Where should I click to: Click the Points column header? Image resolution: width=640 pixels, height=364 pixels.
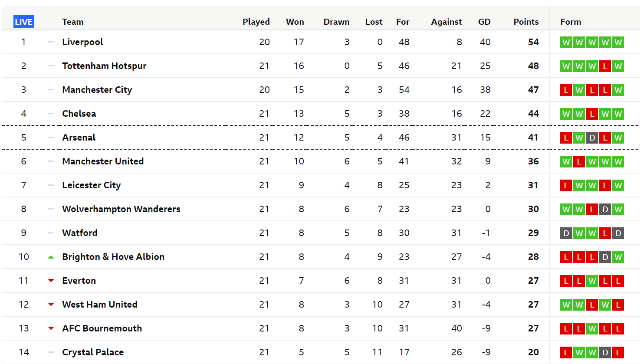526,22
